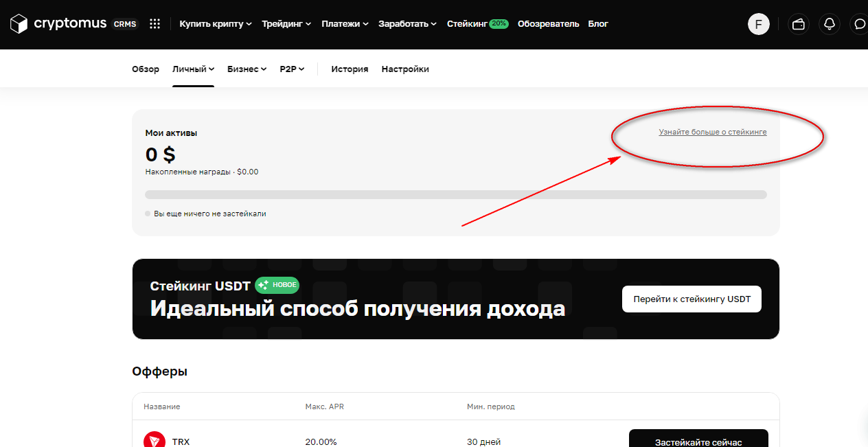The image size is (868, 447).
Task: Open the Обозреватель link
Action: 549,24
